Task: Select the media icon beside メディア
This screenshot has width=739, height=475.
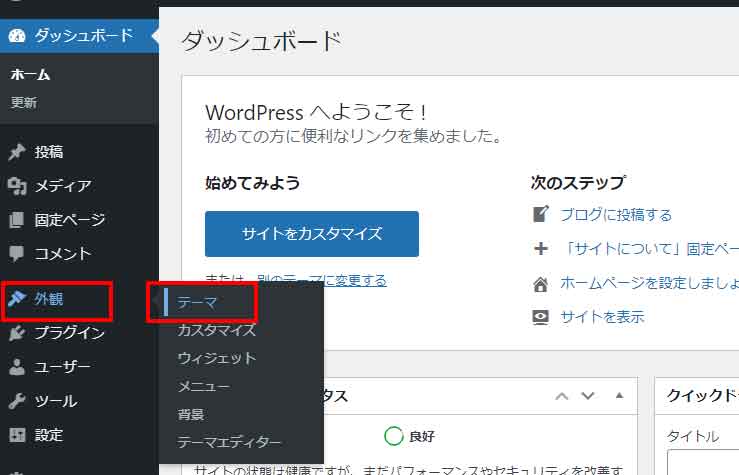Action: click(x=17, y=186)
